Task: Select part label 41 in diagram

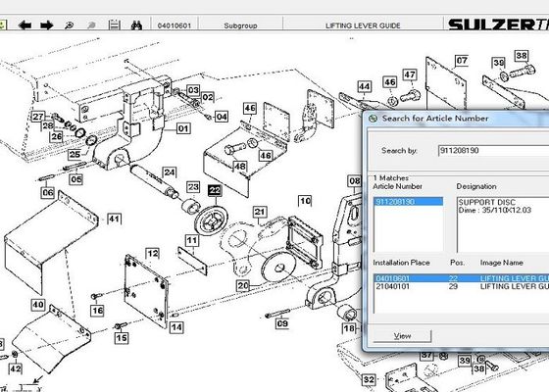Action: 114,220
